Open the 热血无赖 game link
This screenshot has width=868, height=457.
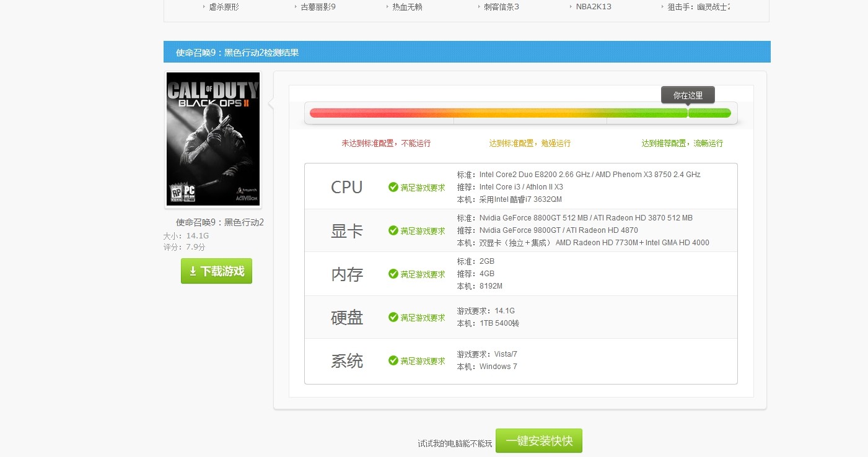pos(407,7)
